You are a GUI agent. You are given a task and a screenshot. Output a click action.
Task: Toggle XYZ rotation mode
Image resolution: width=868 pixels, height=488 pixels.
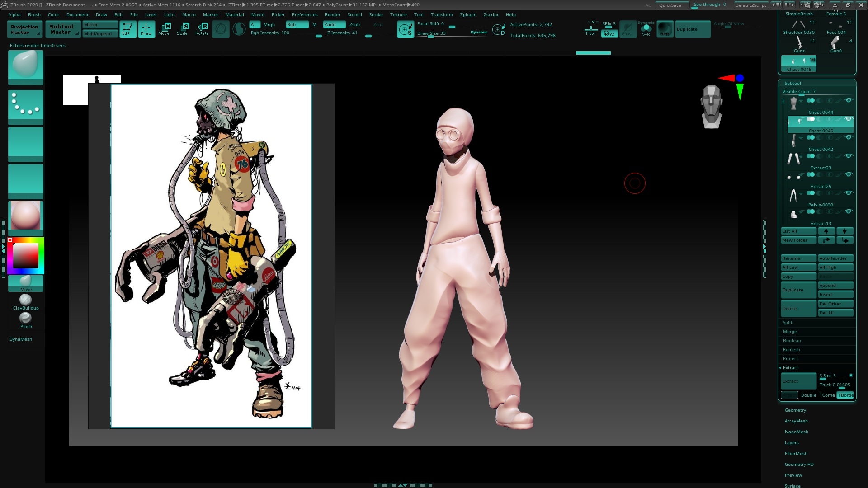point(609,34)
